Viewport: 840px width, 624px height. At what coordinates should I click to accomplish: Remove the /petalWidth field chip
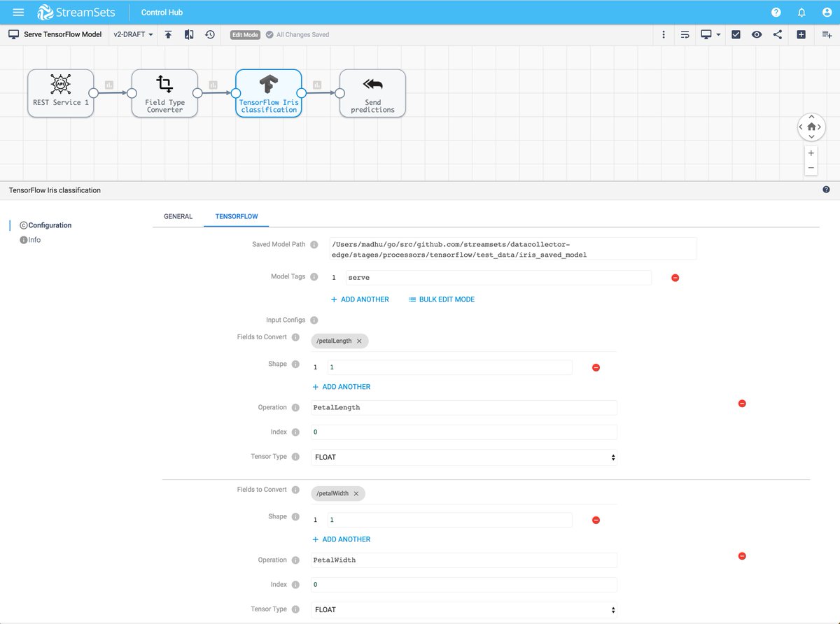pos(358,493)
